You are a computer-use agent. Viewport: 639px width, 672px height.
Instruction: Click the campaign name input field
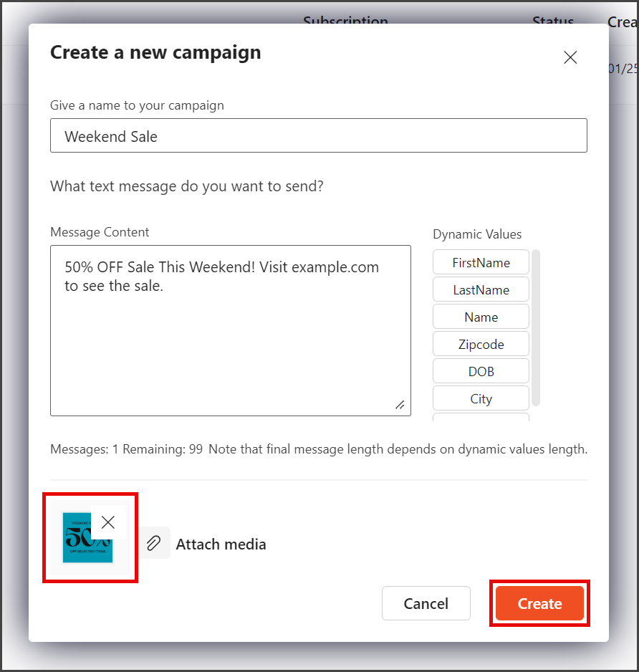tap(319, 135)
